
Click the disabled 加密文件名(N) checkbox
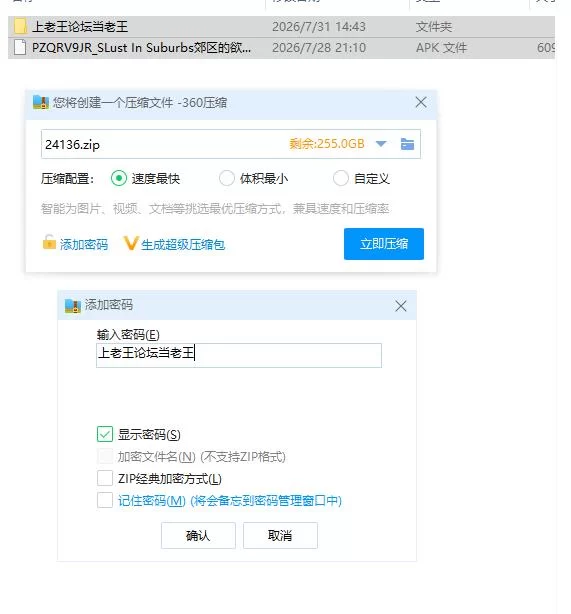tap(105, 456)
